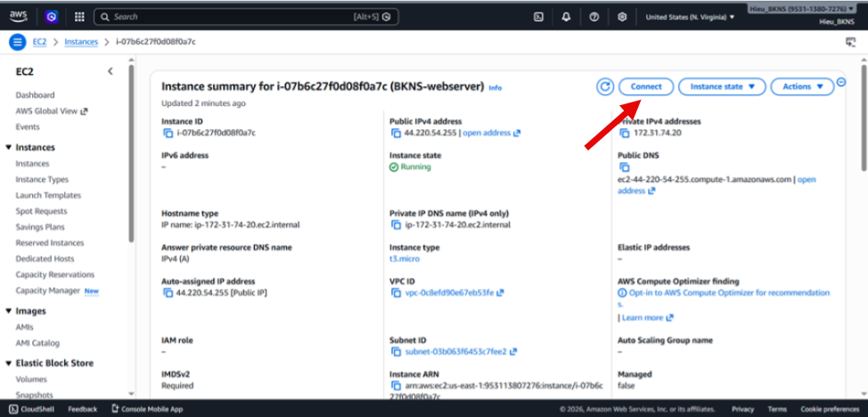Refresh the instance summary
Image resolution: width=868 pixels, height=417 pixels.
coord(605,86)
